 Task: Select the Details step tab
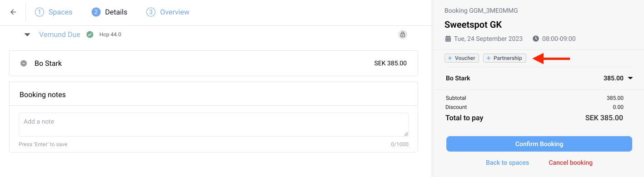point(110,12)
